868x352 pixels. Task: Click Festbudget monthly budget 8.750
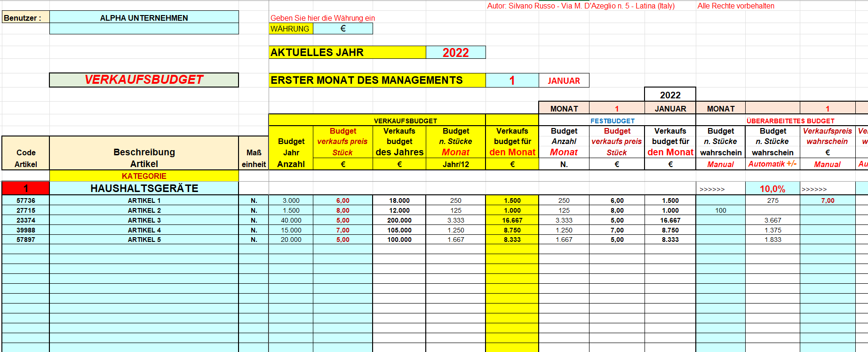(670, 230)
